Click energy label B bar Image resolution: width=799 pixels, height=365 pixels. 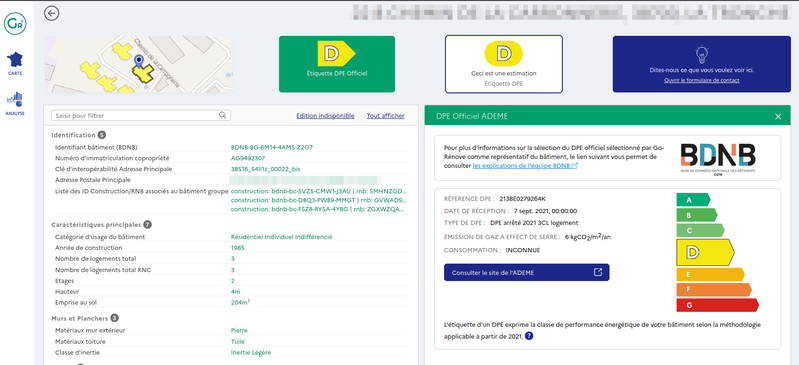pyautogui.click(x=697, y=215)
